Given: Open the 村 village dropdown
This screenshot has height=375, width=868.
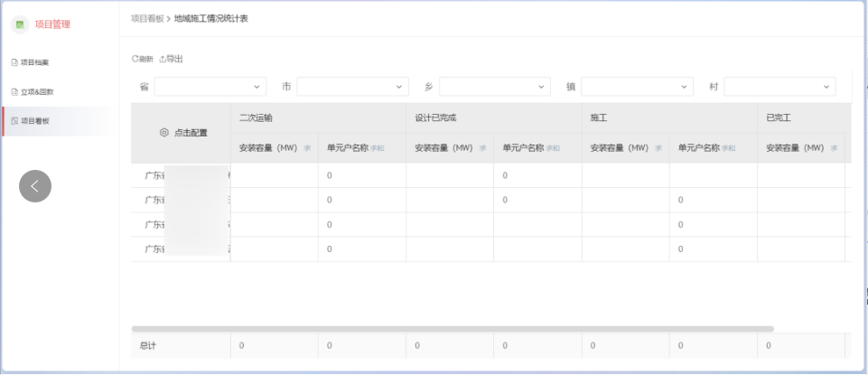Looking at the screenshot, I should [779, 86].
